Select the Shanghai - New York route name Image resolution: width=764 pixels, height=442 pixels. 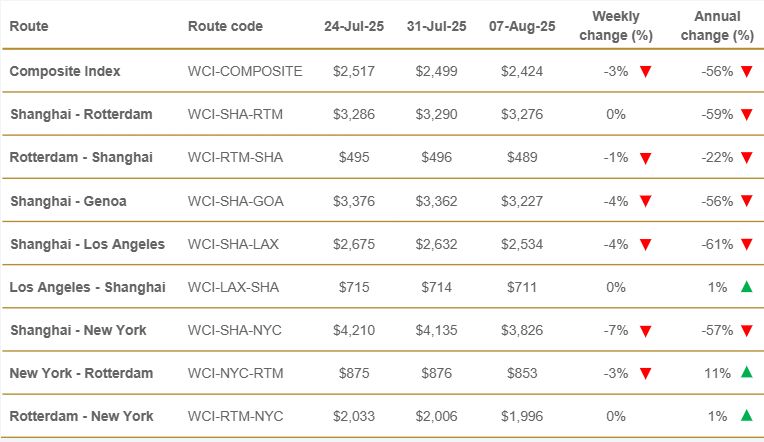pyautogui.click(x=78, y=330)
